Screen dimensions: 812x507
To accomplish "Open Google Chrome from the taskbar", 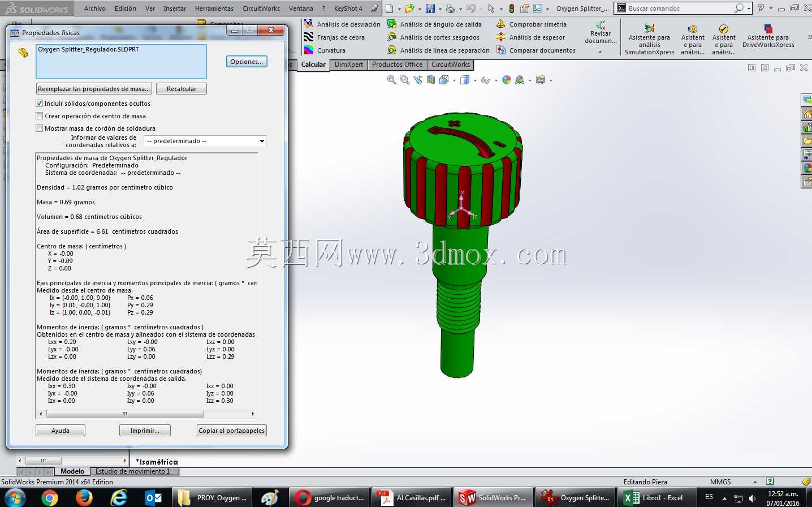I will click(x=50, y=498).
